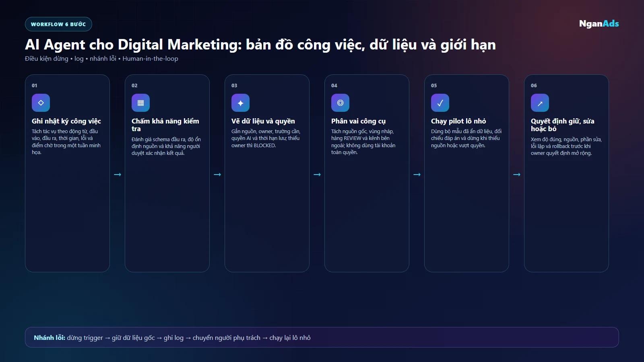Select the heading 'Chấm khả năng kiểm tra'
The width and height of the screenshot is (644, 362).
pos(165,125)
